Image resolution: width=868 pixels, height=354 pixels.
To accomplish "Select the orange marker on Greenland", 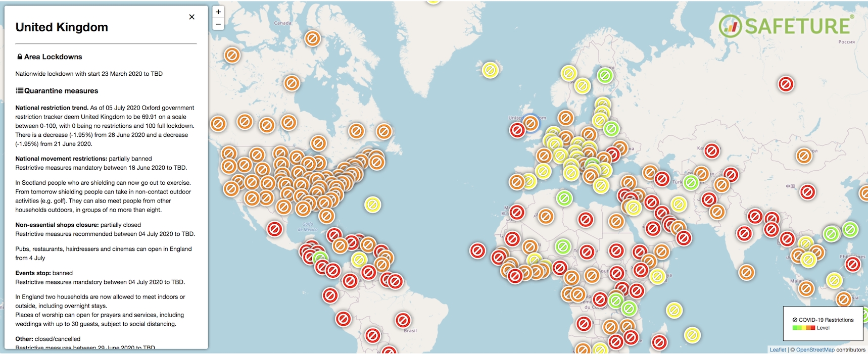I will [x=312, y=38].
